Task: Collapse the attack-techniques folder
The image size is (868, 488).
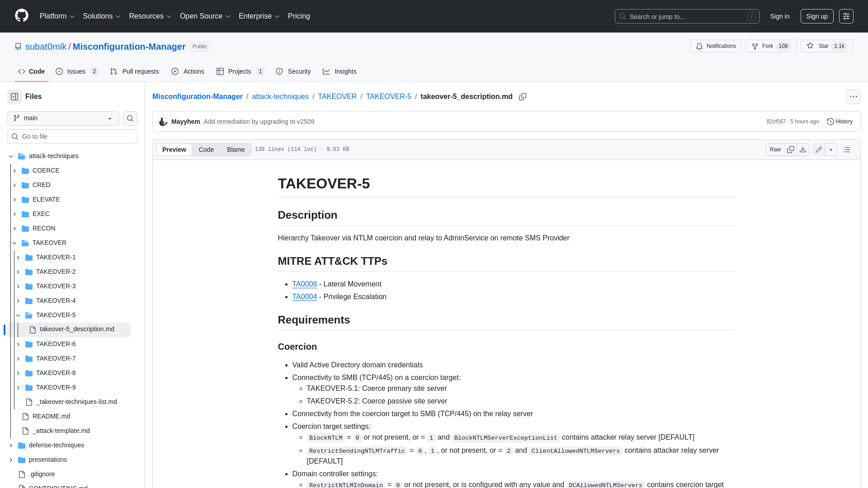Action: [x=10, y=156]
